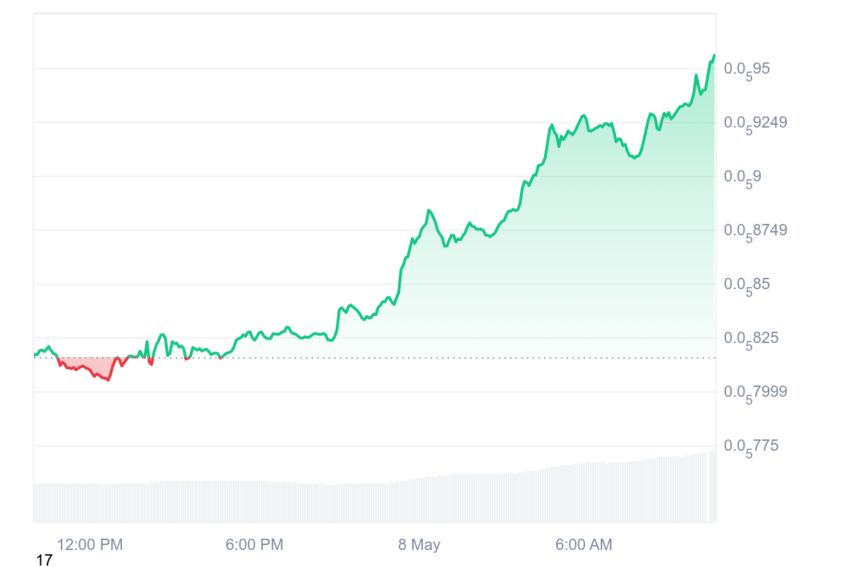850x567 pixels.
Task: Click the 0.0₅85 price axis label
Action: click(x=746, y=285)
